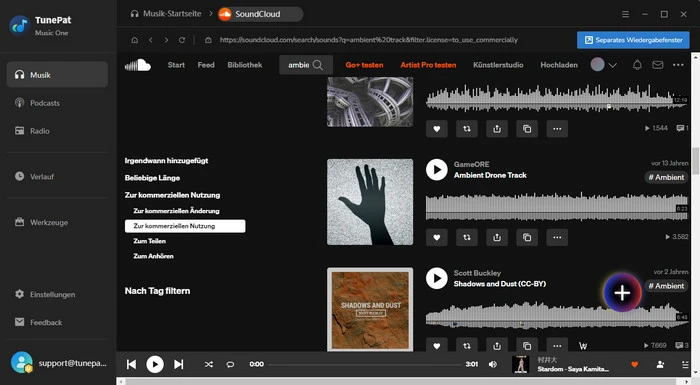Click the TunePat add plus button
This screenshot has width=700, height=385.
pyautogui.click(x=622, y=293)
